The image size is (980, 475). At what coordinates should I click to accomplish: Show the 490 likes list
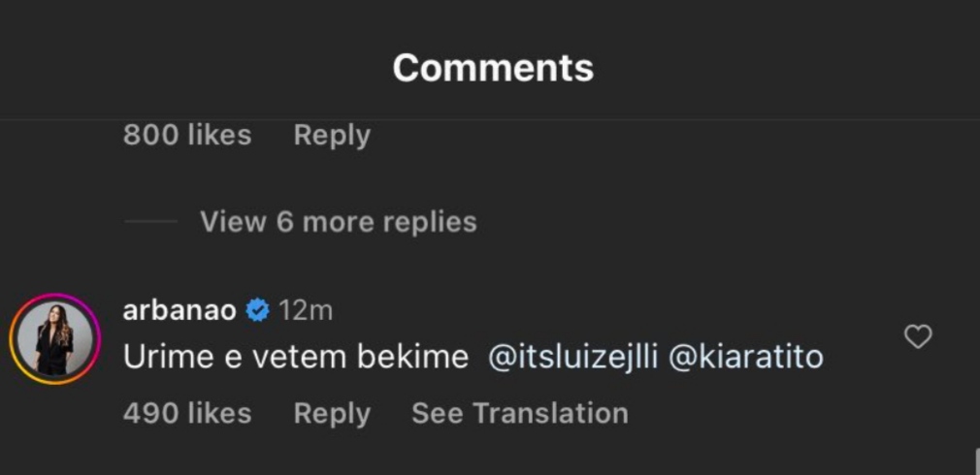pyautogui.click(x=186, y=413)
